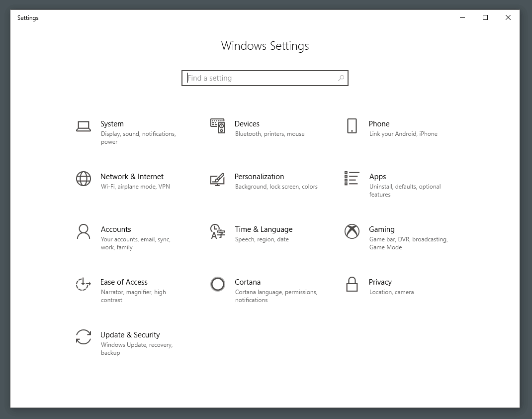Click 'Bluetooth, printers, mouse' text
This screenshot has height=419, width=532.
pos(270,134)
